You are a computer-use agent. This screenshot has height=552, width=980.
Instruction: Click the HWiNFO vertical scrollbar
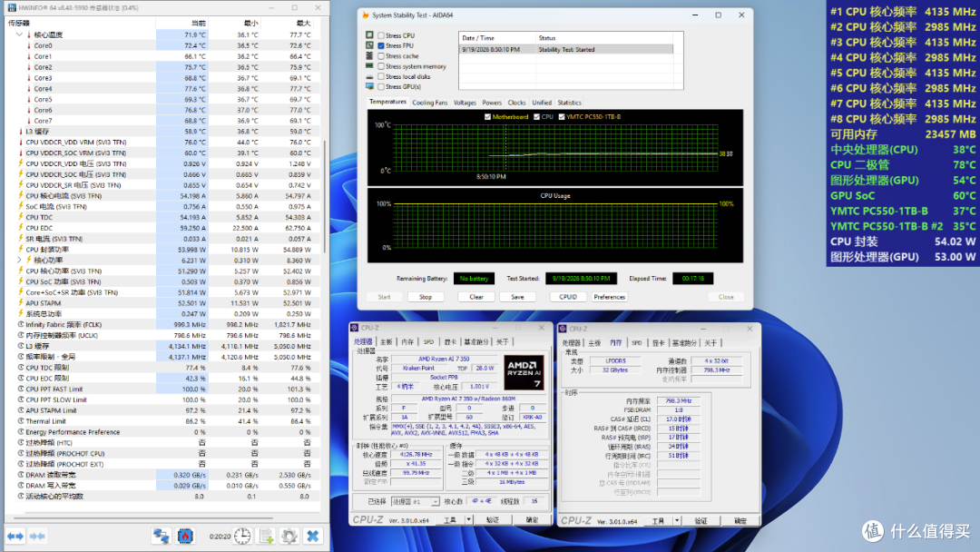[324, 198]
